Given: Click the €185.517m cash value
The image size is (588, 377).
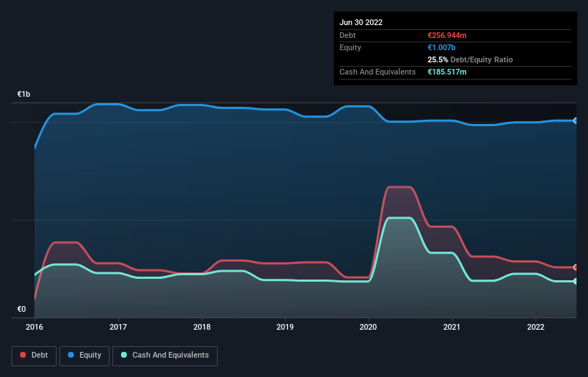Looking at the screenshot, I should pos(447,72).
